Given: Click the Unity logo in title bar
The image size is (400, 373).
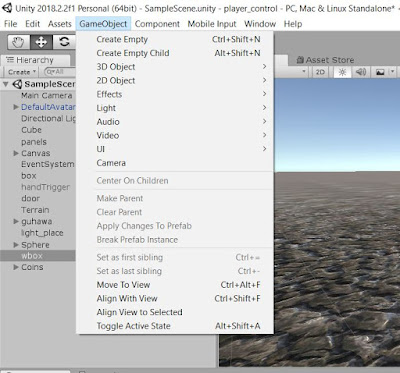Looking at the screenshot, I should [x=7, y=8].
